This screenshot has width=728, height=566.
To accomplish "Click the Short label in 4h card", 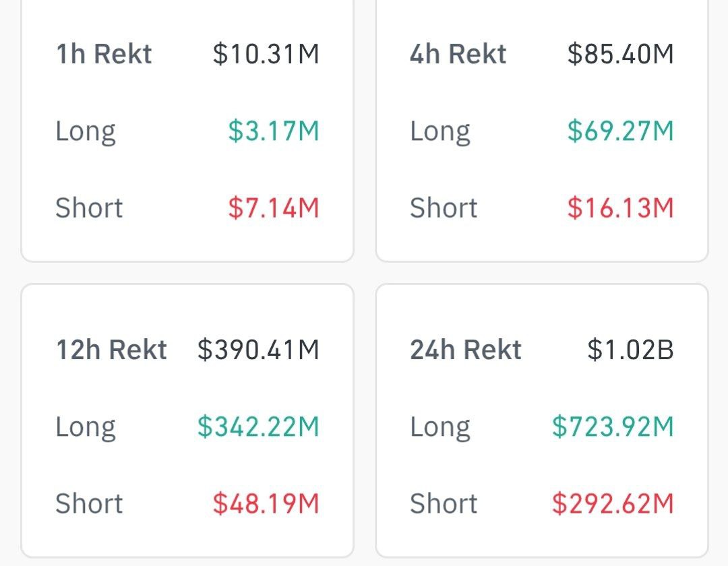I will click(444, 208).
